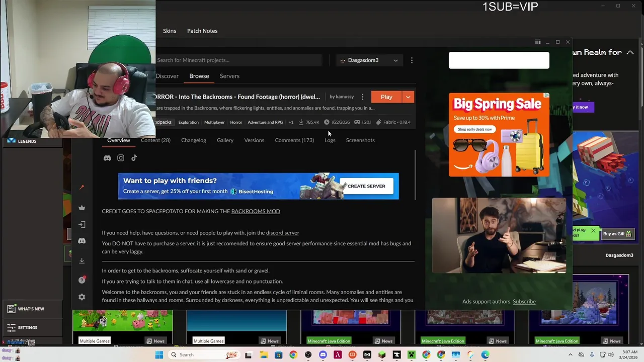Open the discord server link
This screenshot has width=644, height=362.
282,233
